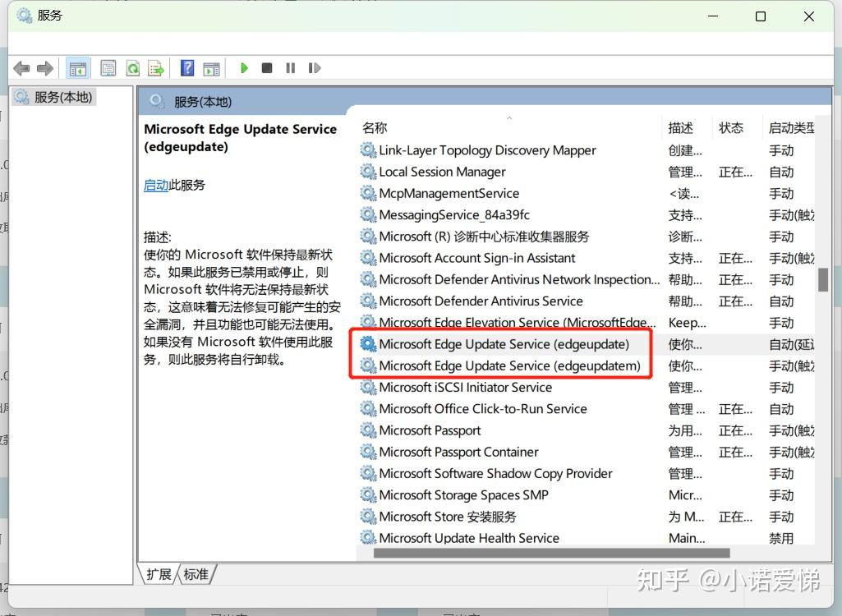Click the Micr... description of Storage Spaces SMP

point(684,495)
